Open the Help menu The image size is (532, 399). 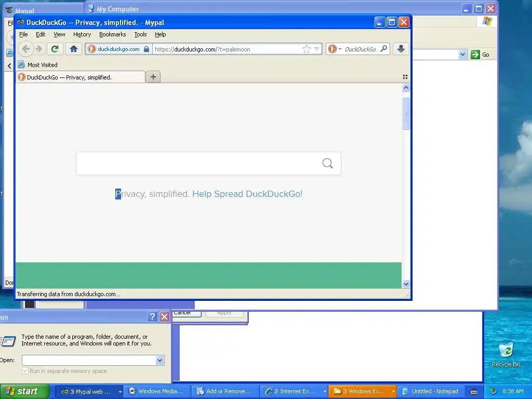(160, 34)
